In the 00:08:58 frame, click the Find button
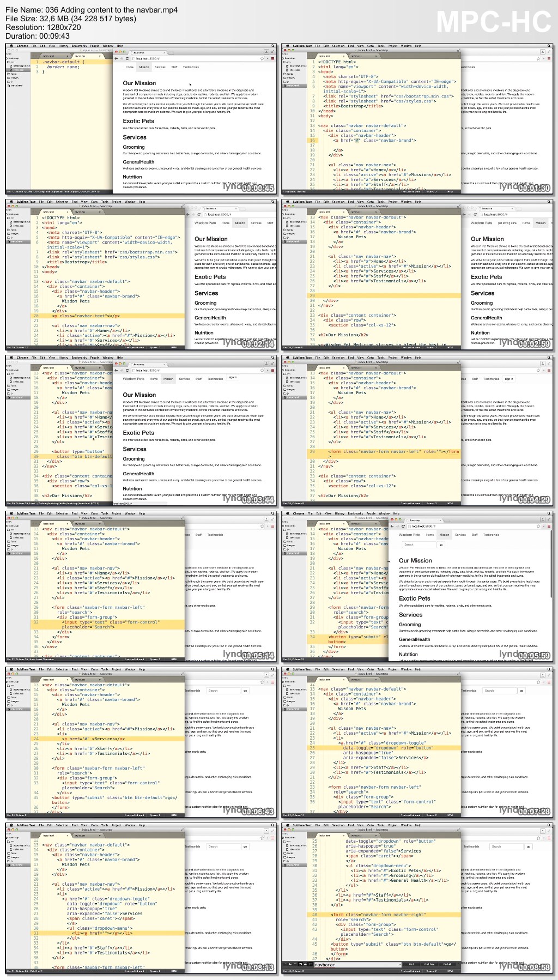This screenshot has width=558, height=980. 411,964
